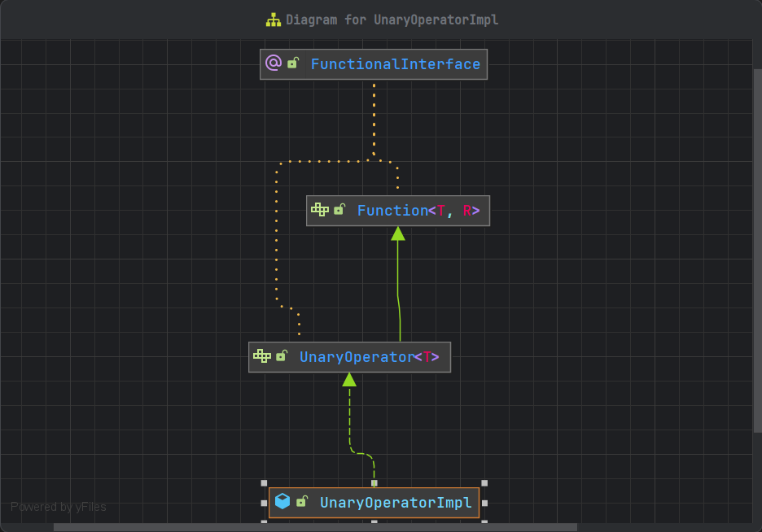
Task: Click the green arrowhead pointing into Function
Action: pos(398,233)
